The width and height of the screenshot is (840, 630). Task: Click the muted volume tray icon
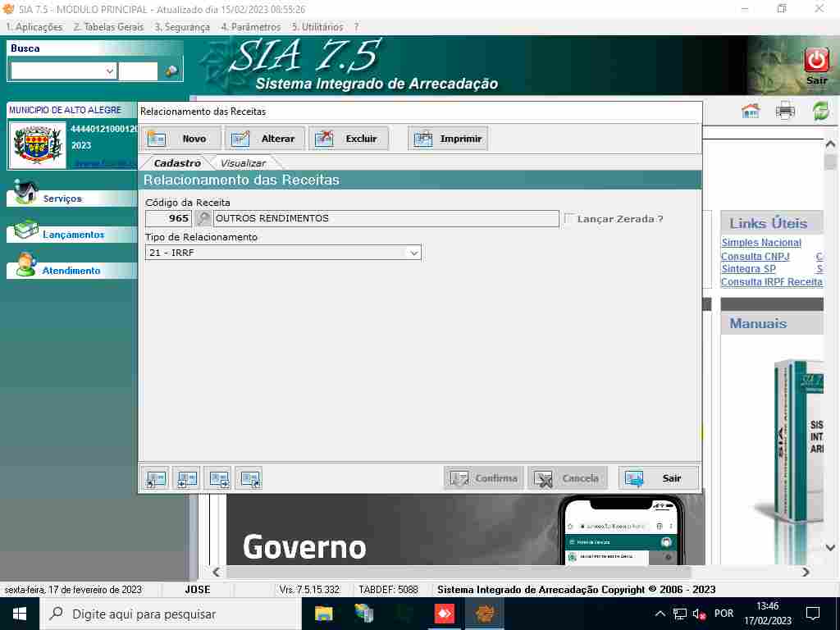pyautogui.click(x=699, y=614)
